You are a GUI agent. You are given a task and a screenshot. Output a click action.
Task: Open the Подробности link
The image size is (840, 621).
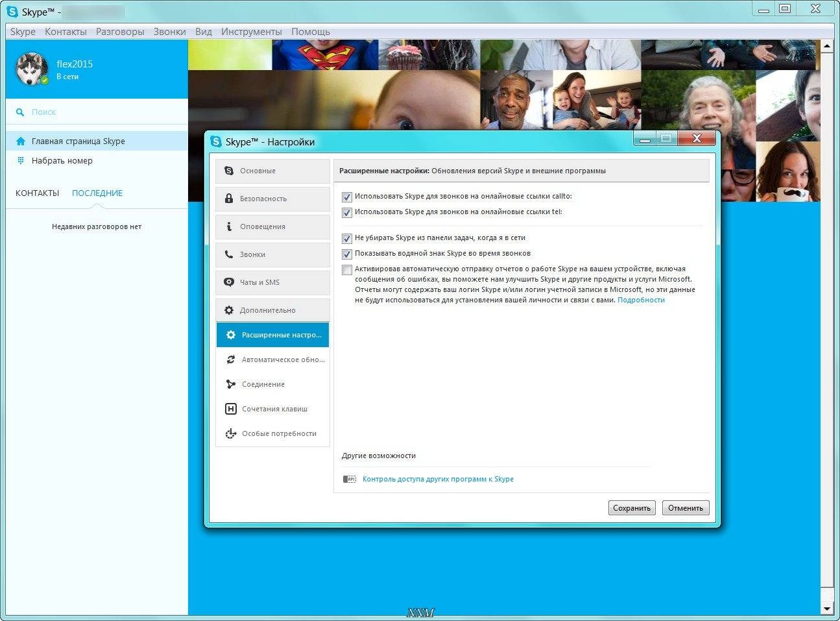click(641, 300)
